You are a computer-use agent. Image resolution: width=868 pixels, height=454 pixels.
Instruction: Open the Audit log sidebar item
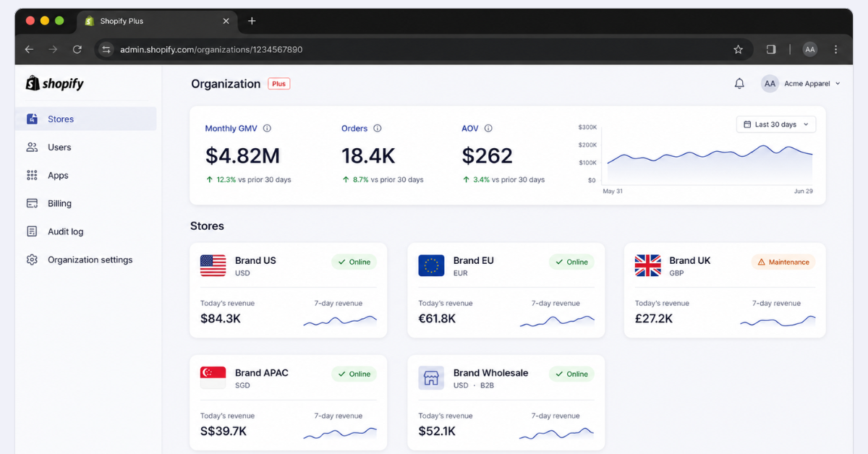pyautogui.click(x=85, y=231)
